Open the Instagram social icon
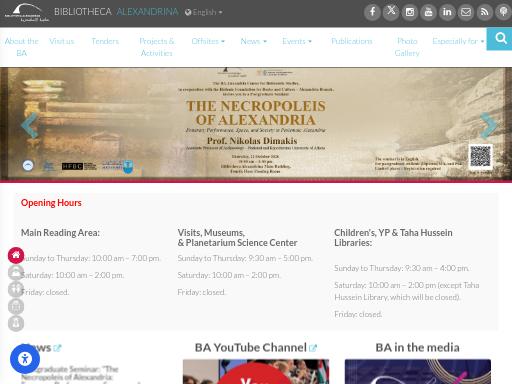Viewport: 512px width, 384px height. tap(410, 12)
